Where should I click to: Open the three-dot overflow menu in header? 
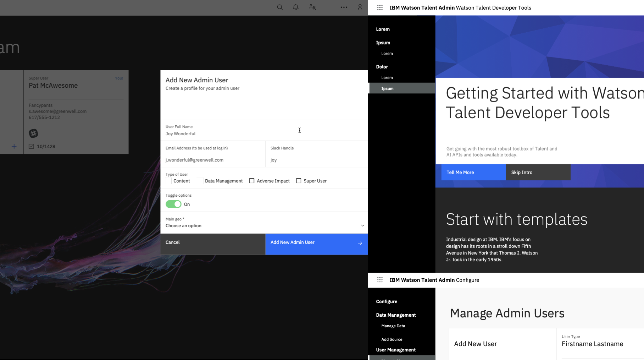coord(344,7)
